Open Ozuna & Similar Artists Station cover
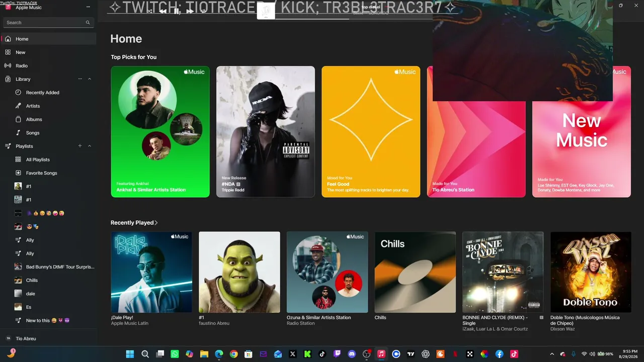The width and height of the screenshot is (644, 362). [x=327, y=272]
